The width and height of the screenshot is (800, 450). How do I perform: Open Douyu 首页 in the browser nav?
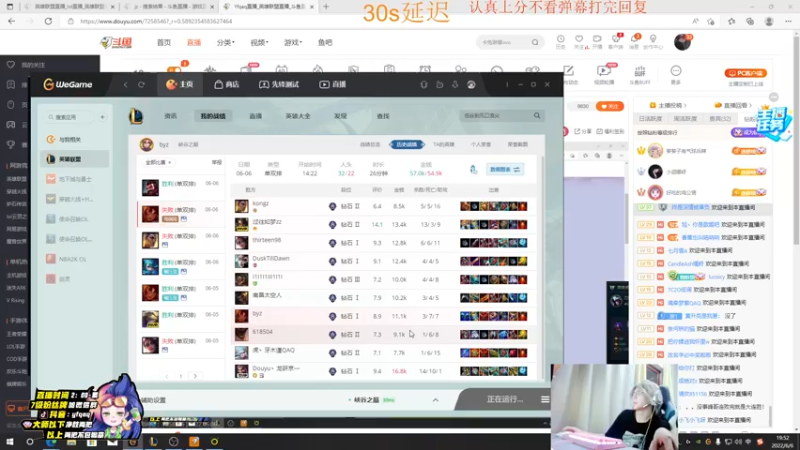pyautogui.click(x=164, y=42)
